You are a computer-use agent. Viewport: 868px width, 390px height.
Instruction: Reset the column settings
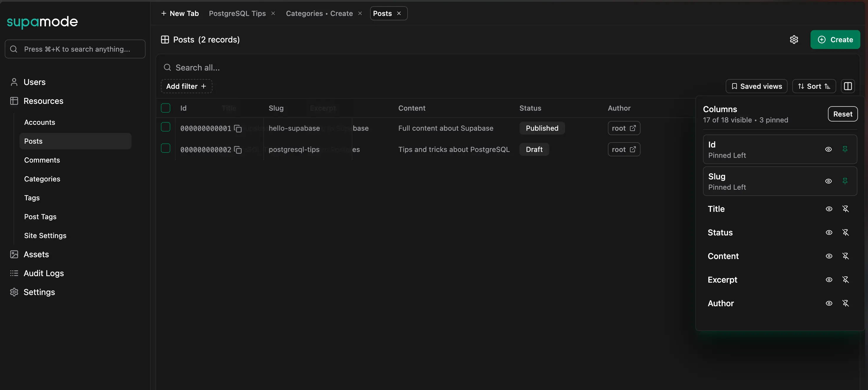click(x=842, y=114)
